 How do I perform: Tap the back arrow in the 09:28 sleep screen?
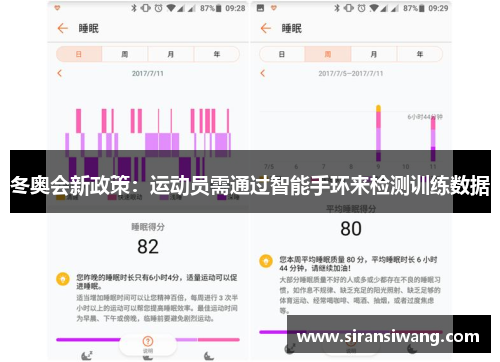62,28
